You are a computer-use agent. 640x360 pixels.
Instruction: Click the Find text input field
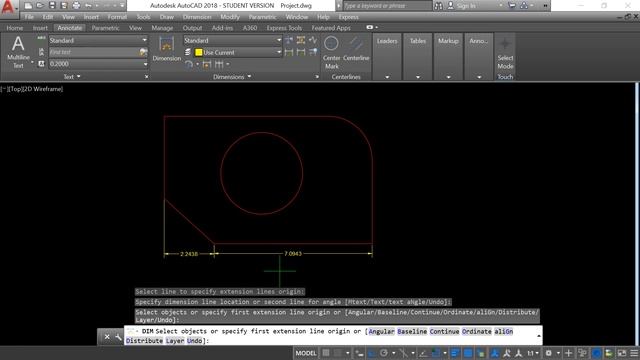94,52
